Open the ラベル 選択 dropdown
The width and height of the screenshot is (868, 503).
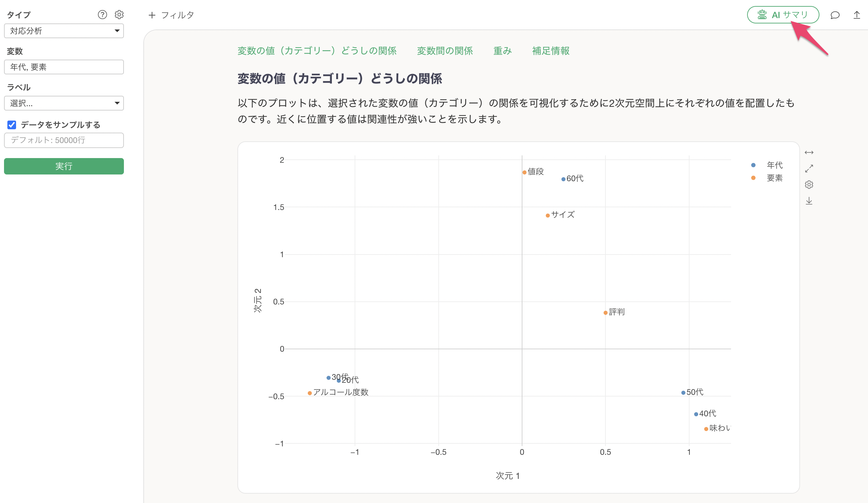(64, 103)
